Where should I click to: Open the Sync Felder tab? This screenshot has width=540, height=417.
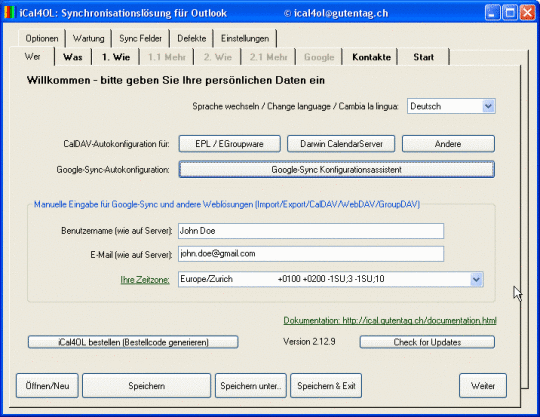click(141, 39)
